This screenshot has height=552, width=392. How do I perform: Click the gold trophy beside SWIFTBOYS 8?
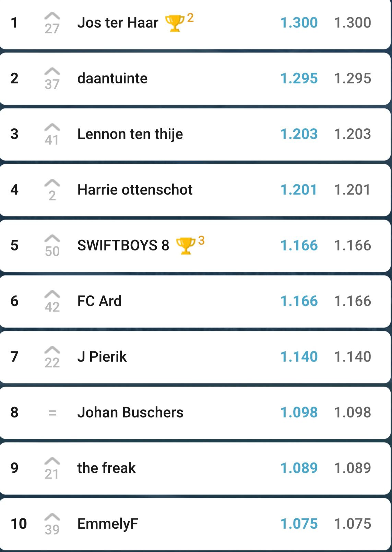[x=186, y=246]
